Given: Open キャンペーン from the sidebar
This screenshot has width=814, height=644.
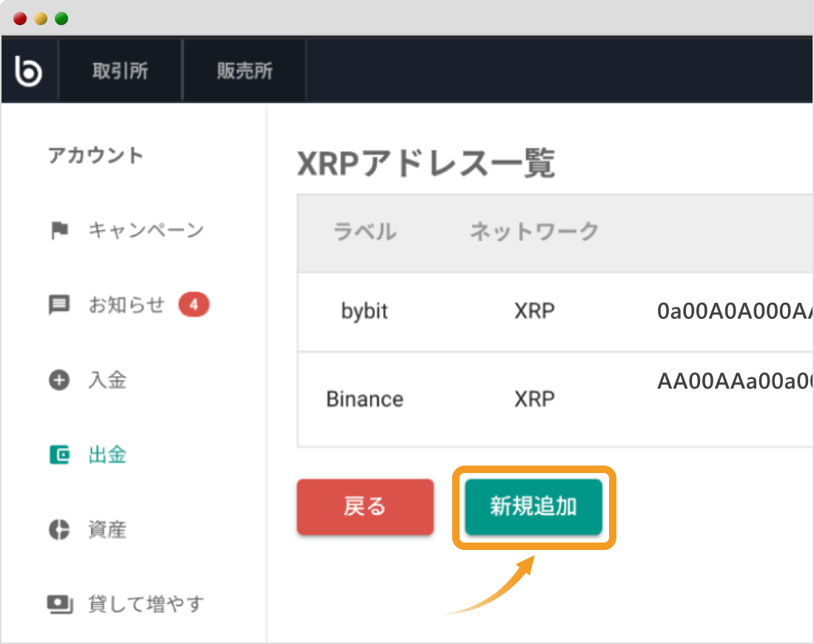Looking at the screenshot, I should coord(147,230).
